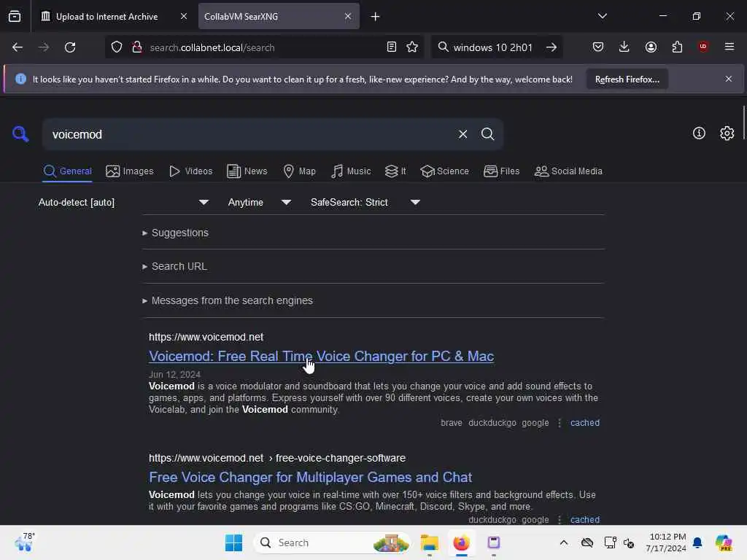Close the CollabVM SearXNG tab
Screen dimensions: 747x560
click(x=348, y=16)
